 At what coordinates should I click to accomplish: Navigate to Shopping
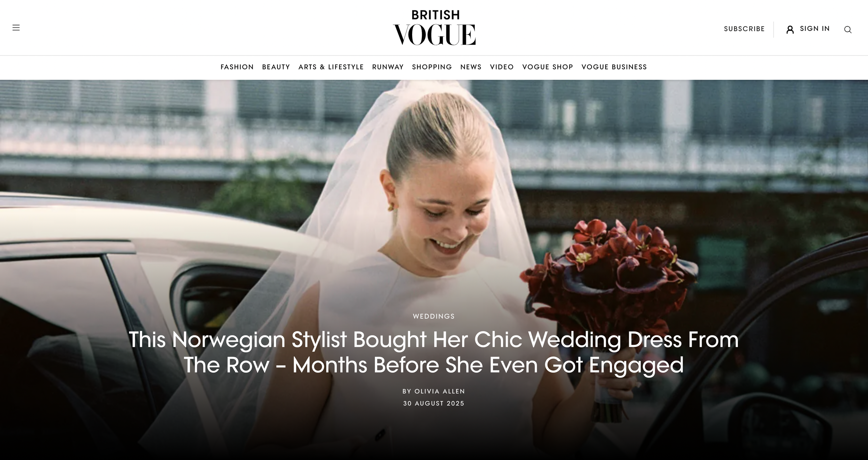(432, 67)
